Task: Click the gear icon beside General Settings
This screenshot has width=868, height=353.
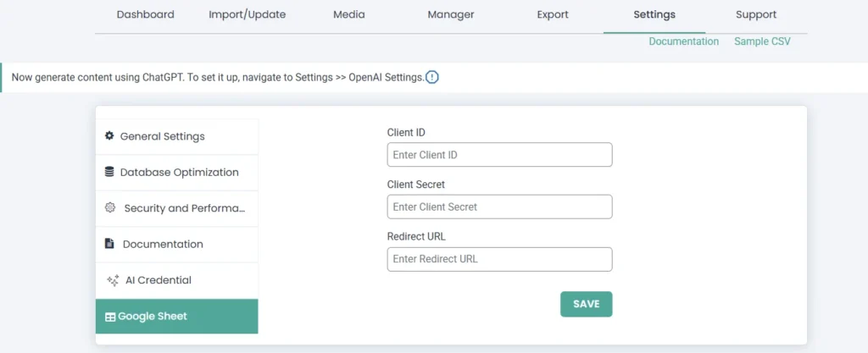Action: [109, 136]
